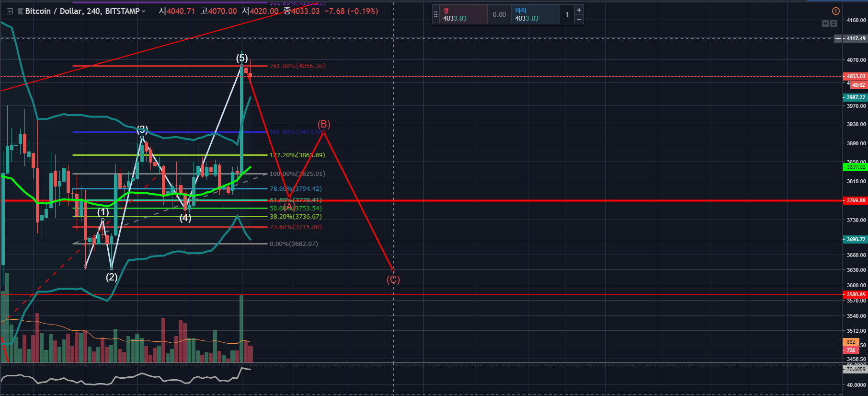Increase order quantity with plus button

coord(579,10)
